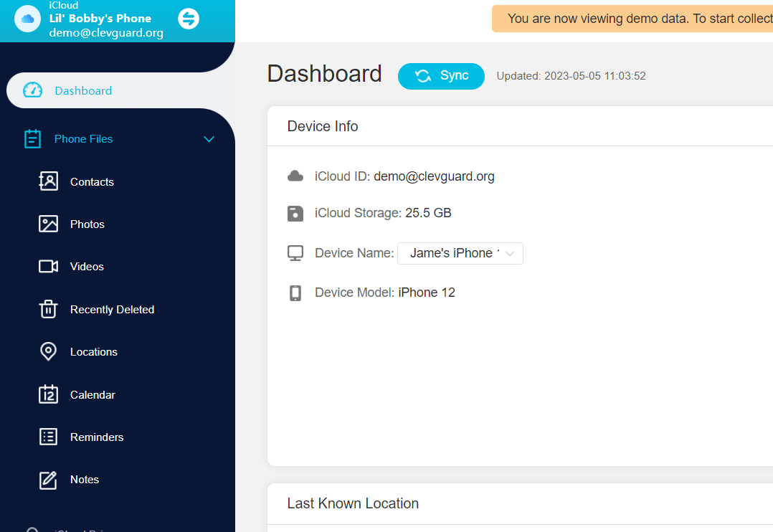Click the cloud icon beside iCloud ID
This screenshot has width=773, height=532.
pos(295,176)
